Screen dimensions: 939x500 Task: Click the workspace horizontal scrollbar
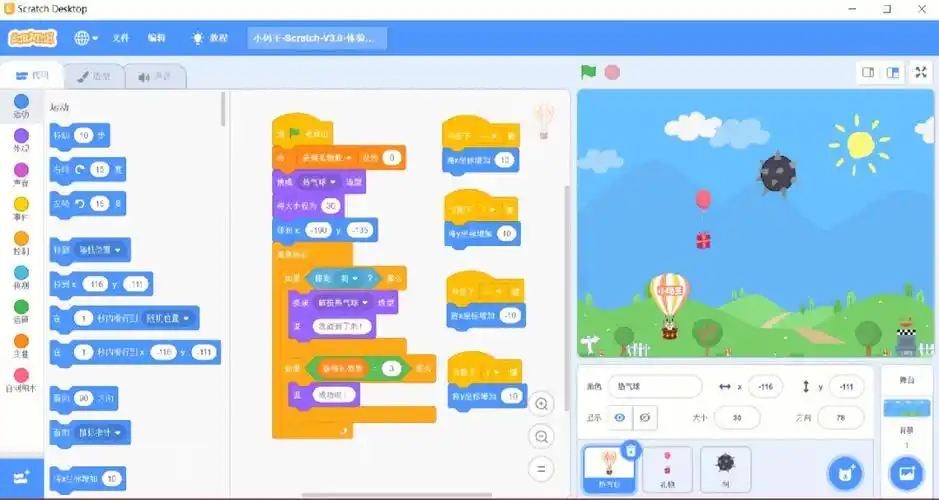pyautogui.click(x=397, y=495)
